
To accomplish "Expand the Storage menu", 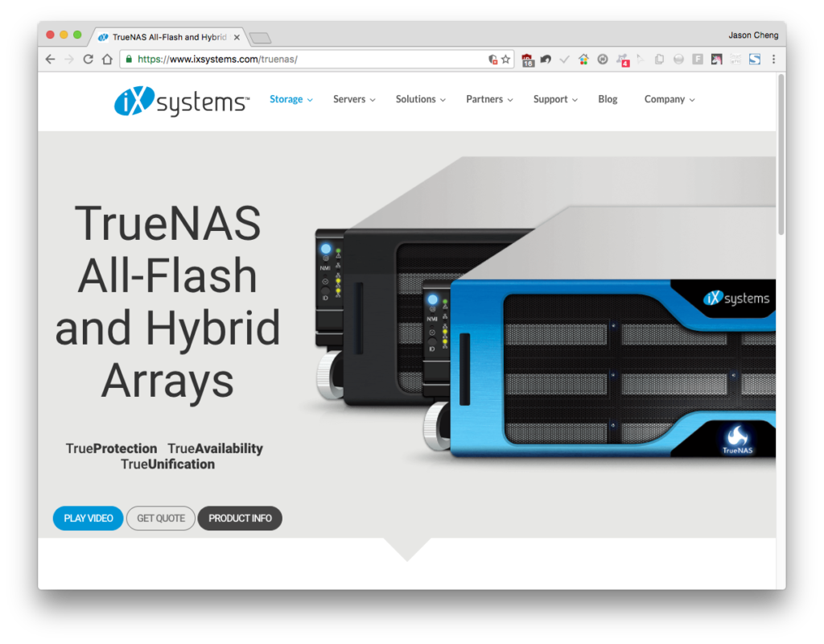I will tap(291, 99).
